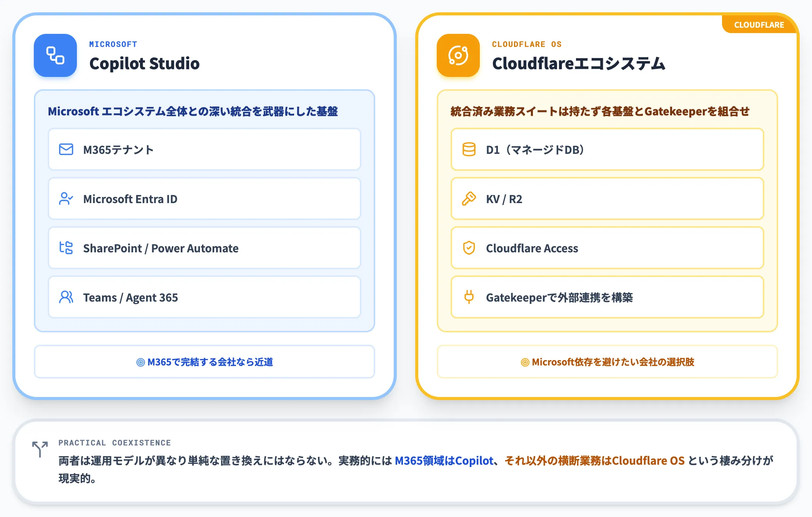Image resolution: width=812 pixels, height=517 pixels.
Task: Click the target icon before M365で完結する会社なら近道
Action: [141, 362]
